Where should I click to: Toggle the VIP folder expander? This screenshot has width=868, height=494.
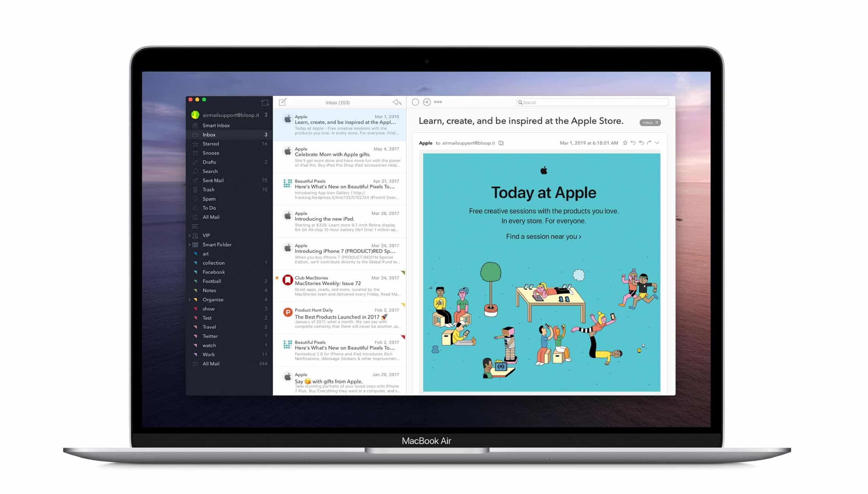190,235
